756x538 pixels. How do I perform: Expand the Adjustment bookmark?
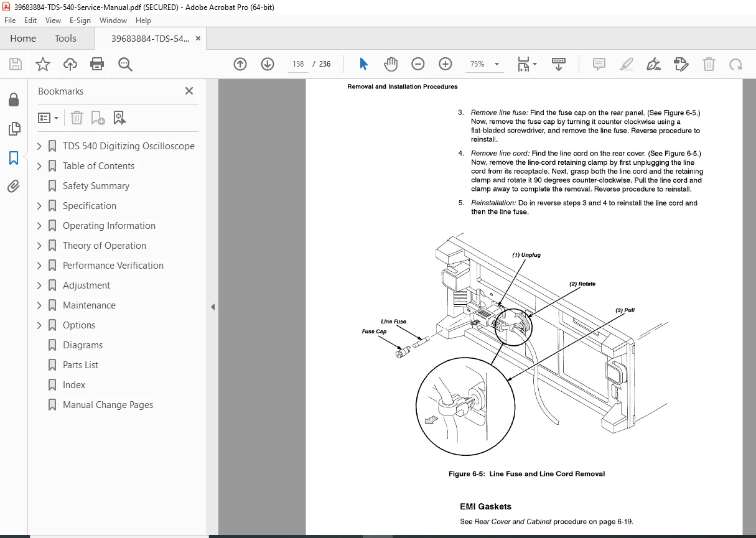click(39, 285)
